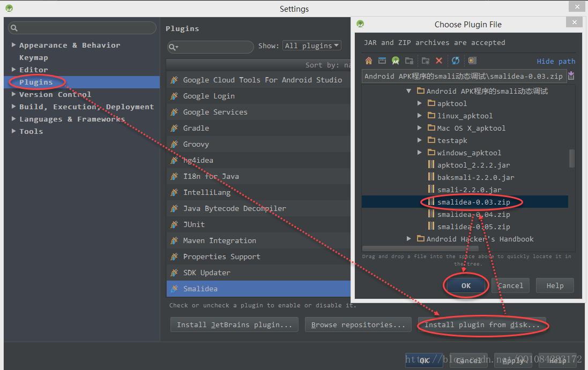Viewport: 588px width, 370px height.
Task: Click the Android Studio project directory icon
Action: 396,61
